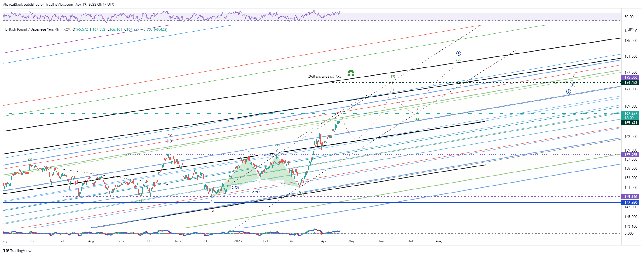Click the 169.000 price axis tick
The width and height of the screenshot is (644, 256).
click(x=631, y=106)
